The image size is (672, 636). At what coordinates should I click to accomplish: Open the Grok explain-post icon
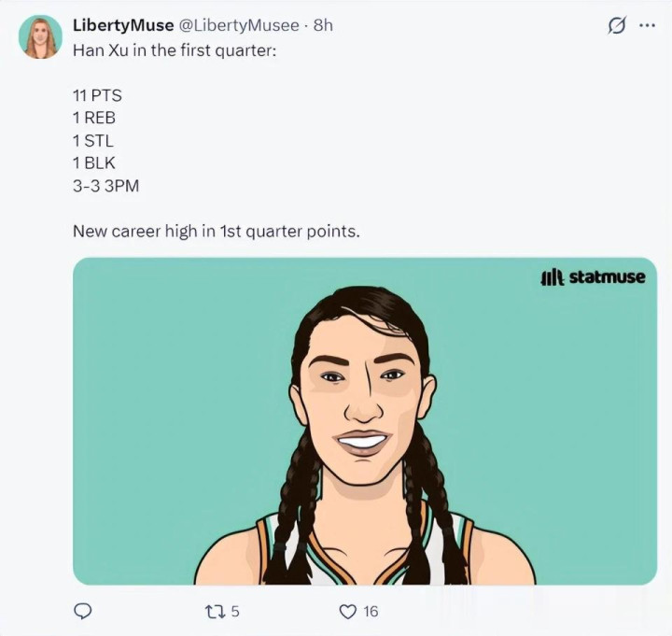pyautogui.click(x=618, y=26)
